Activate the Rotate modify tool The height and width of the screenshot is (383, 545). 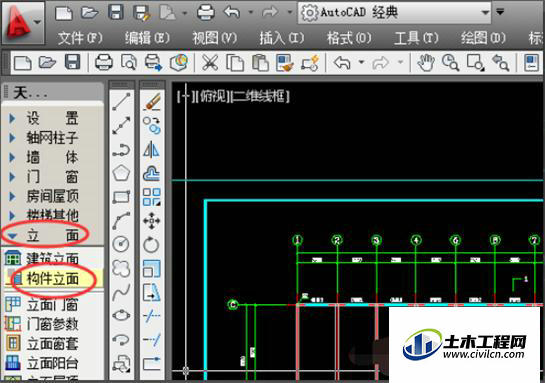152,245
